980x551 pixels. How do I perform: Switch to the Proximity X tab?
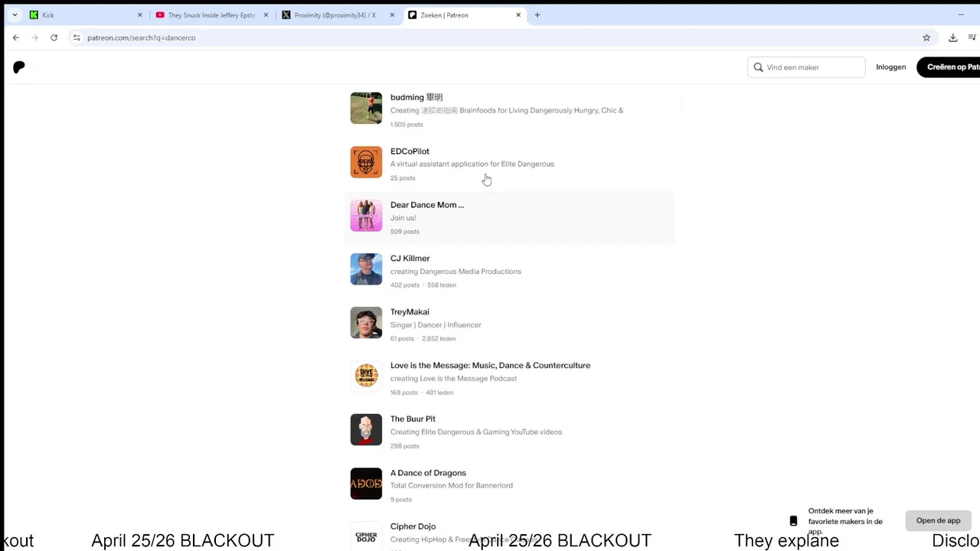[x=337, y=15]
